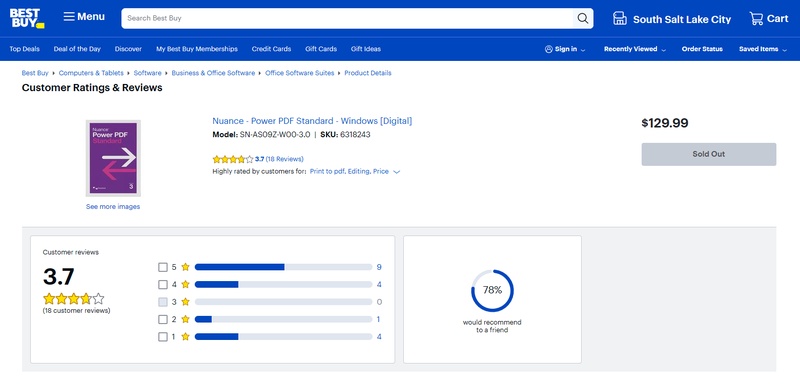Open Gift Ideas page

(x=366, y=49)
